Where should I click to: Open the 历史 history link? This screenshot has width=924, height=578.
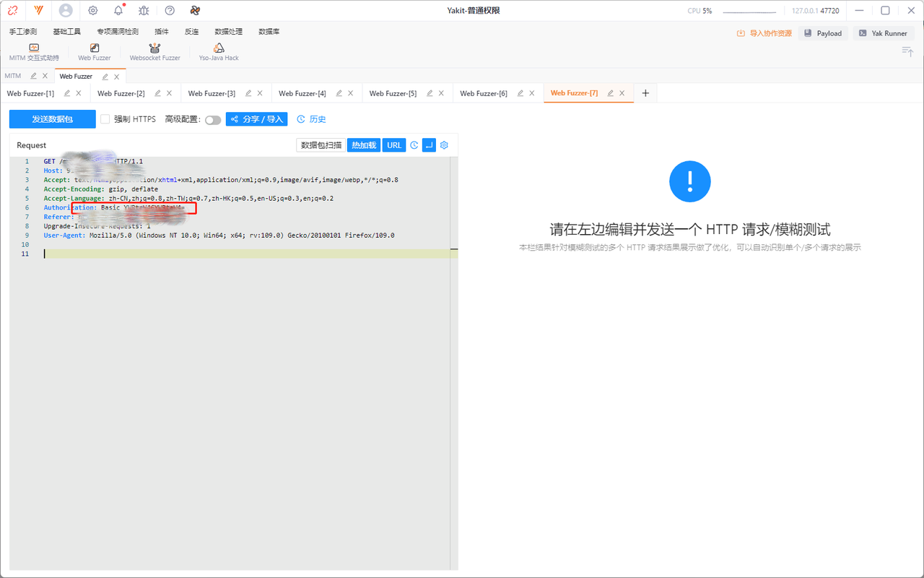[x=312, y=119]
